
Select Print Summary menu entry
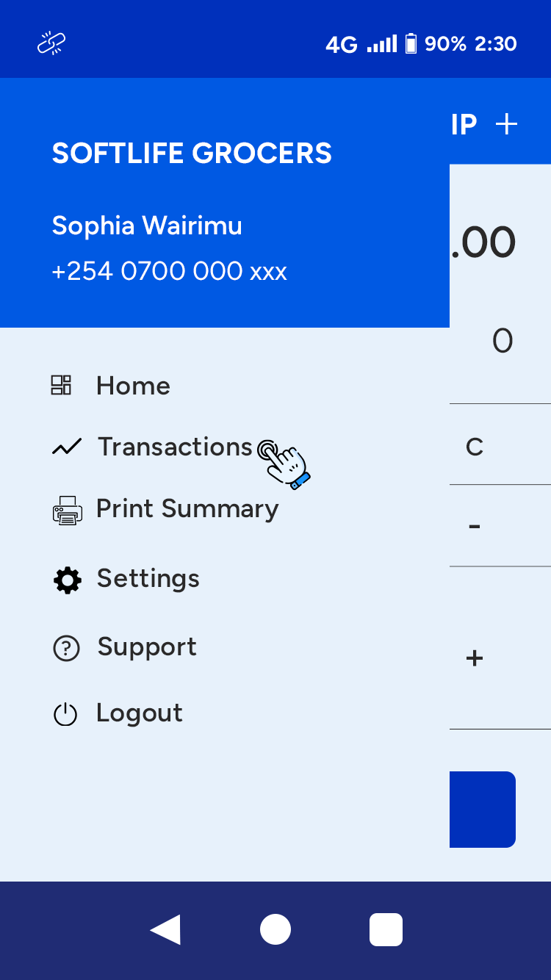(x=187, y=509)
